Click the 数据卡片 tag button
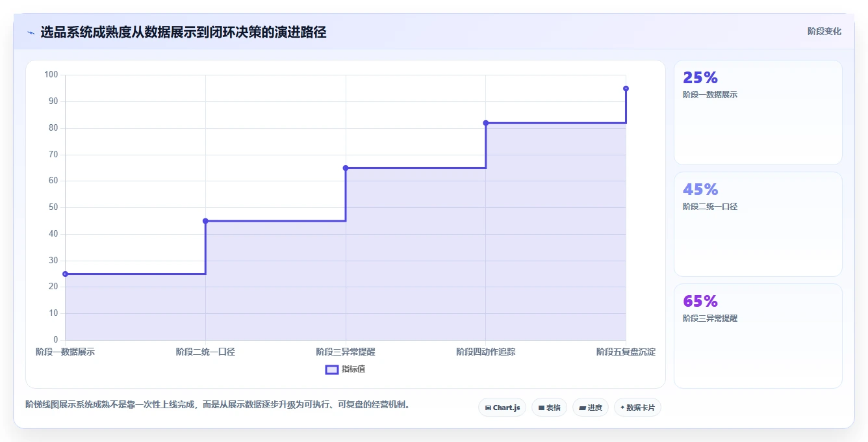868x442 pixels. tap(637, 408)
